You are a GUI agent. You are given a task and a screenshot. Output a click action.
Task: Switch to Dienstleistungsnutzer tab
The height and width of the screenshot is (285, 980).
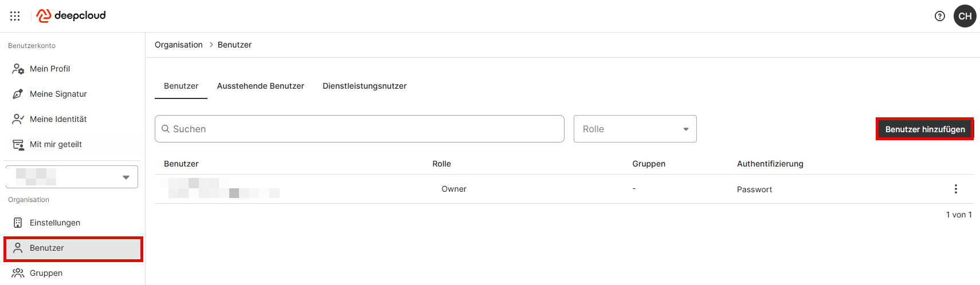coord(364,86)
